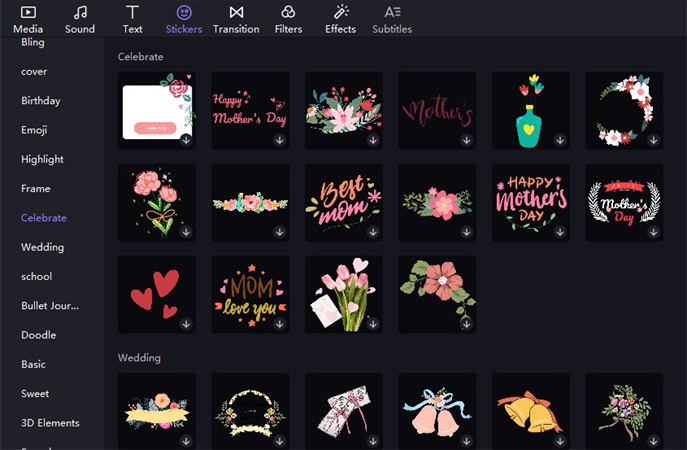Select Bullet Jour... sticker category
Viewport: 687px width, 450px height.
click(x=50, y=306)
